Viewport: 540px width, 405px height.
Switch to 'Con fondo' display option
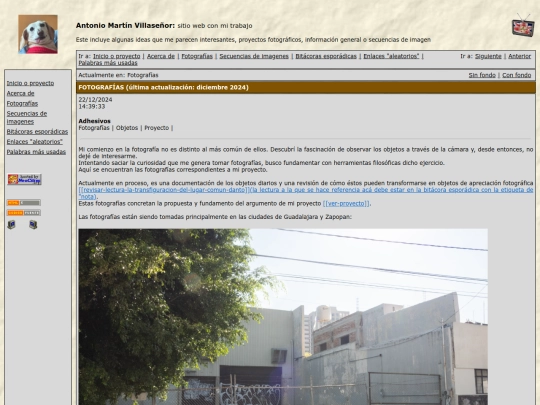(516, 75)
